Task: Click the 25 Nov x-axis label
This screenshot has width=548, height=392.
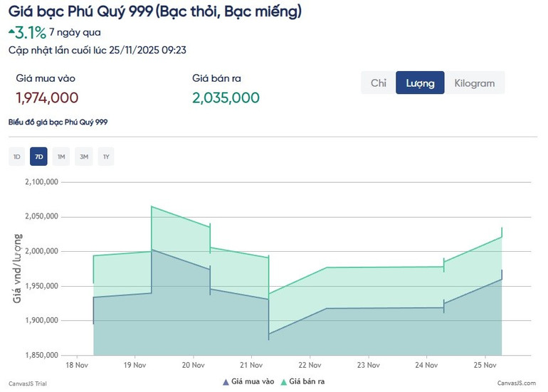Action: pyautogui.click(x=485, y=365)
